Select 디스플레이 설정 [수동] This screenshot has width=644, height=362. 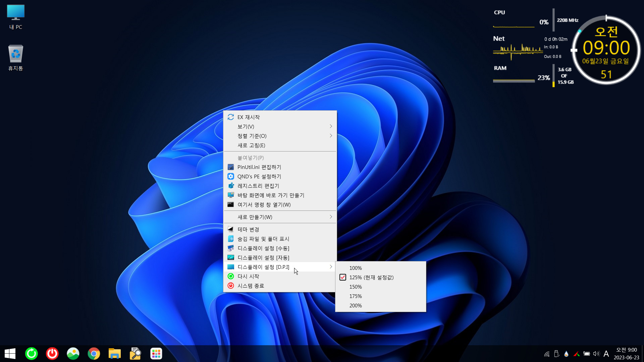point(280,248)
